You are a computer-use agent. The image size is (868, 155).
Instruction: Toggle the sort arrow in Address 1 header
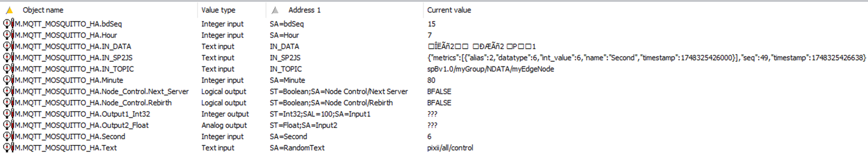point(275,10)
